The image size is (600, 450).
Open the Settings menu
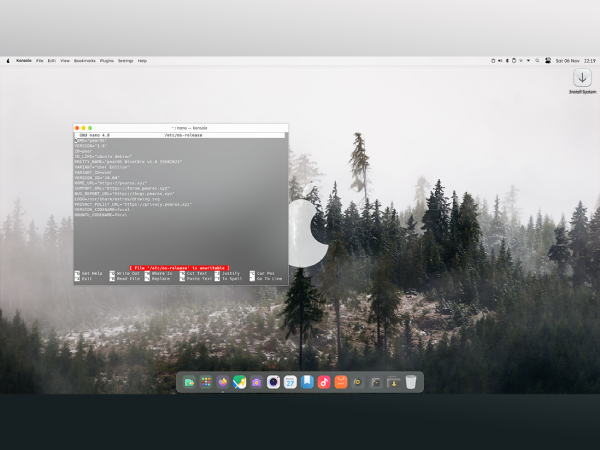pyautogui.click(x=126, y=61)
